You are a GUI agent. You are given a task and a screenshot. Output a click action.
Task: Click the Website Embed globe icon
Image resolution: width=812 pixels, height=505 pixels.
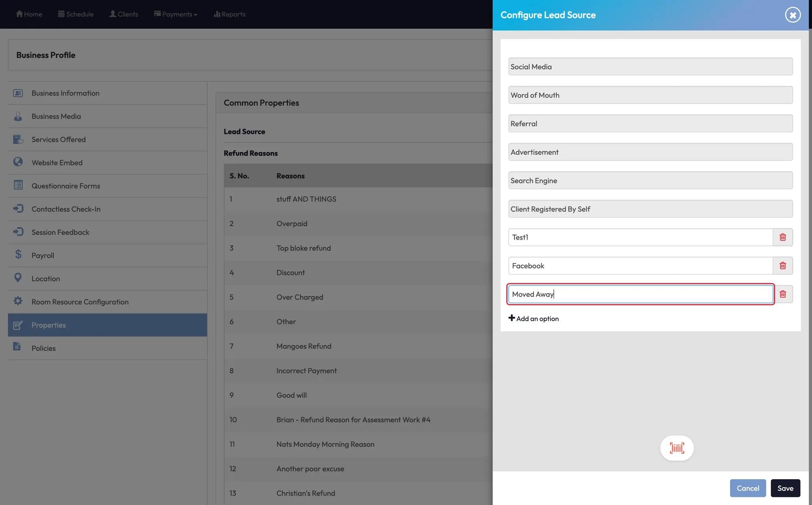point(18,162)
